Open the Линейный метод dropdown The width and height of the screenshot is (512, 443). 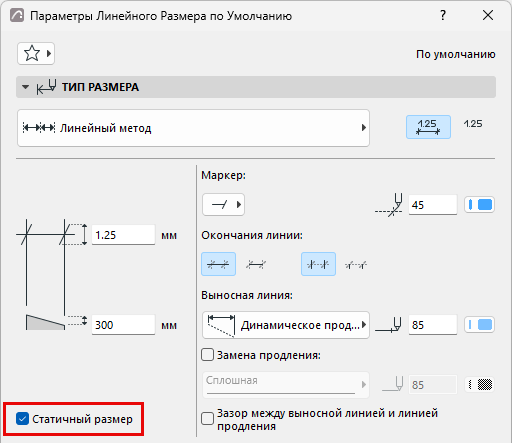coord(193,128)
